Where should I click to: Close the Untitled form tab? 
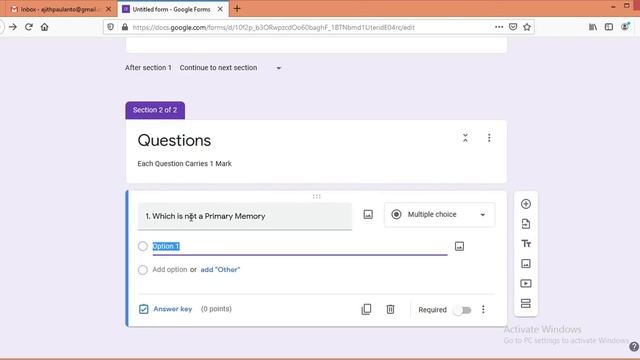click(220, 9)
